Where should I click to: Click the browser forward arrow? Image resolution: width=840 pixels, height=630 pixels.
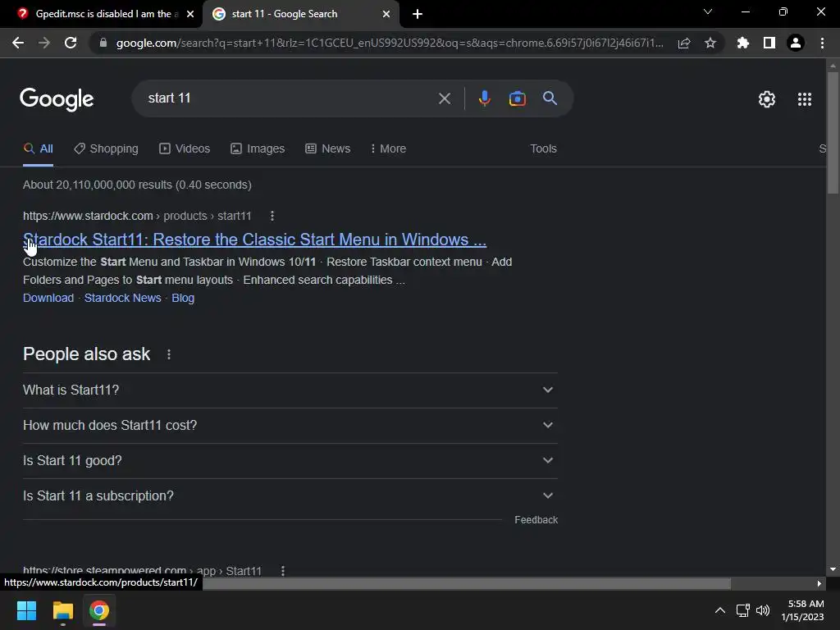44,43
